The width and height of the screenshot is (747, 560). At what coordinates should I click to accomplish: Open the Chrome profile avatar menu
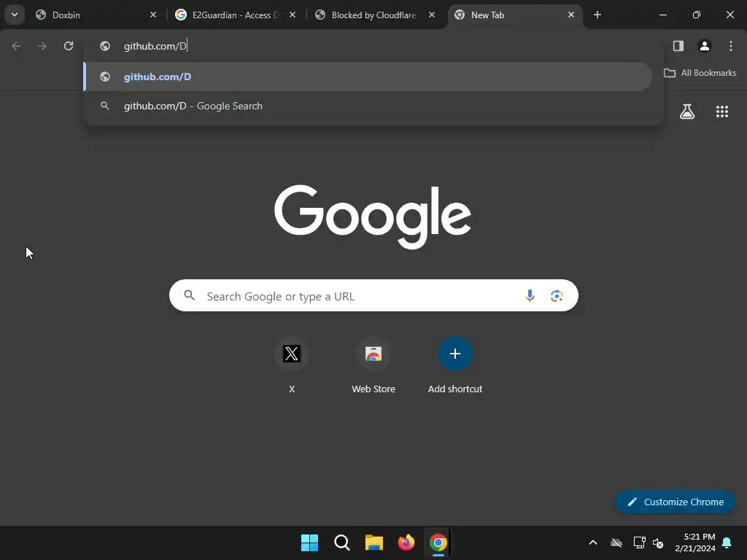pyautogui.click(x=705, y=46)
